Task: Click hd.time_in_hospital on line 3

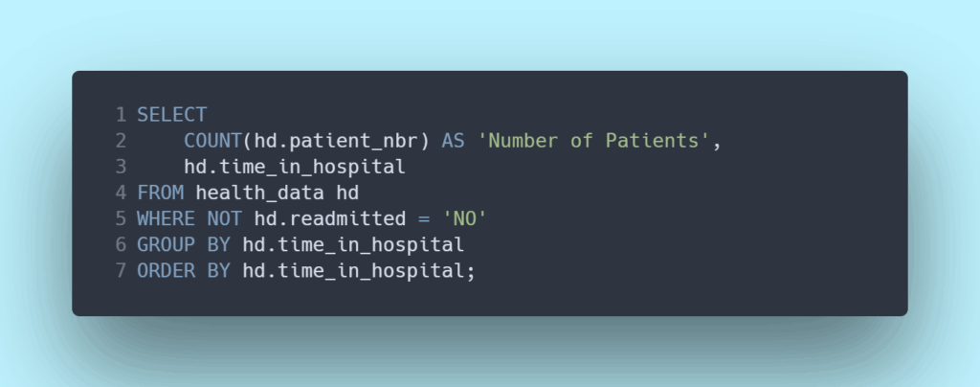Action: 295,167
